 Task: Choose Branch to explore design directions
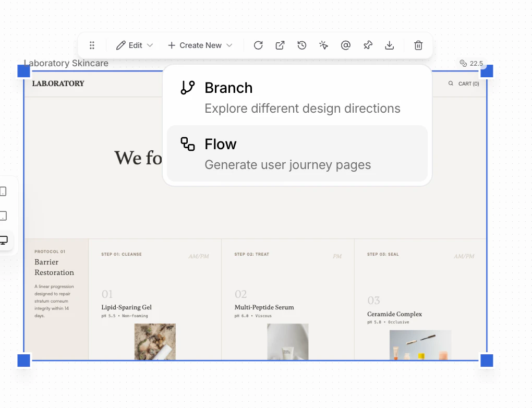tap(297, 97)
